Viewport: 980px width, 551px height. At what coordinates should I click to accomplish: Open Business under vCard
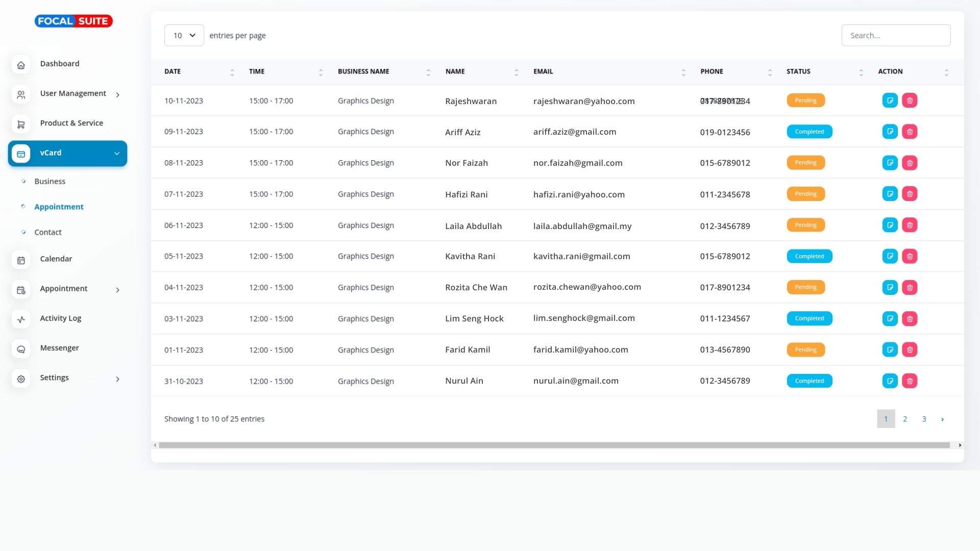[x=50, y=182]
